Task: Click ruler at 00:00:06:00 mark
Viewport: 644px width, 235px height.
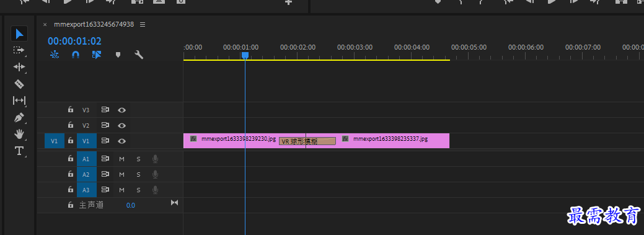Action: [526, 47]
